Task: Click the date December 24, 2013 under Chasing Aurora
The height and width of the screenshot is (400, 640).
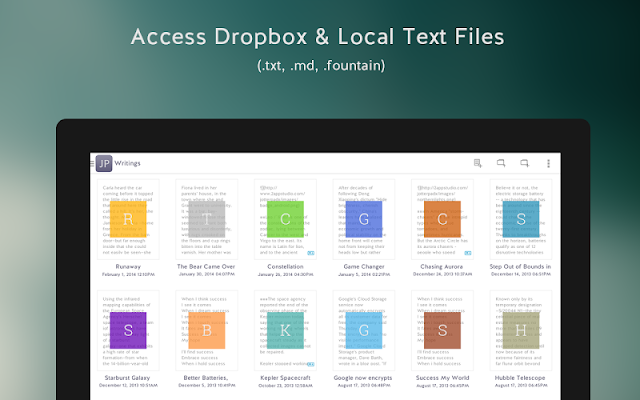Action: tap(442, 274)
